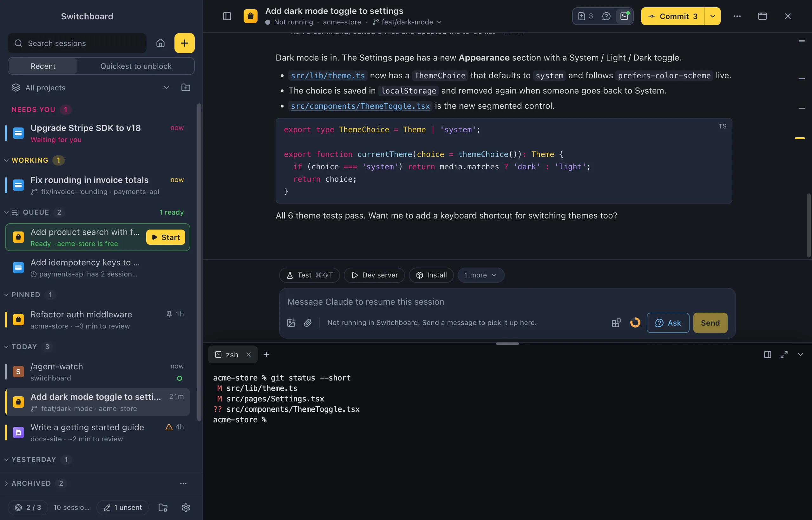The height and width of the screenshot is (520, 812).
Task: Collapse the terminal panel chevron
Action: click(801, 354)
